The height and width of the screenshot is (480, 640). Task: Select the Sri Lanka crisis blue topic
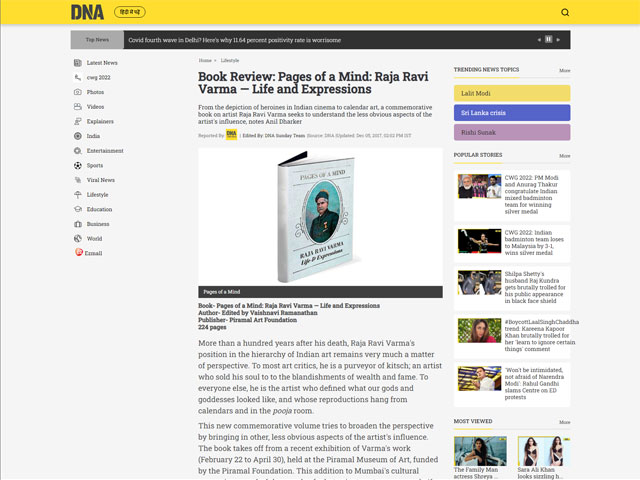pyautogui.click(x=512, y=113)
